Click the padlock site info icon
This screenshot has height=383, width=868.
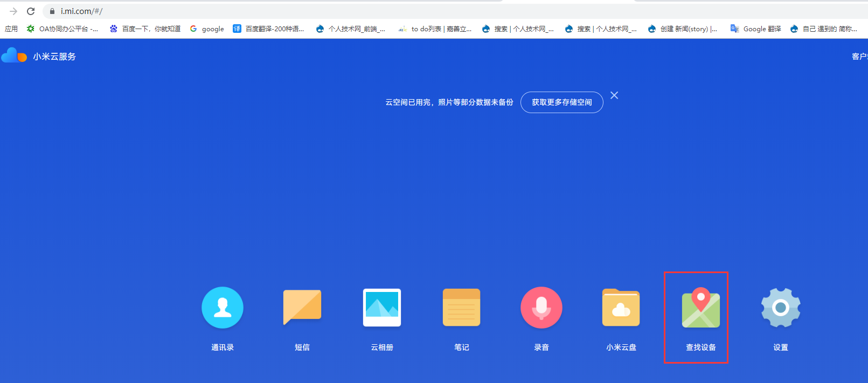[52, 11]
